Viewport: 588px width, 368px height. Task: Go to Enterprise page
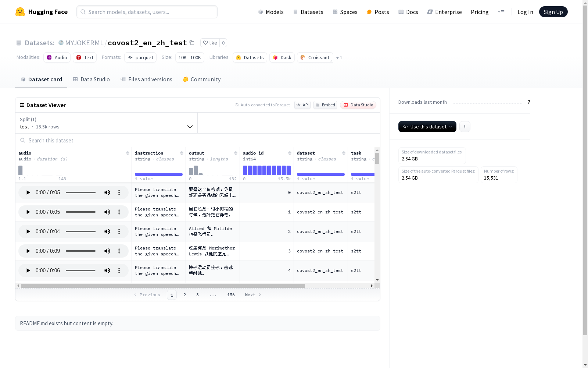[x=445, y=12]
